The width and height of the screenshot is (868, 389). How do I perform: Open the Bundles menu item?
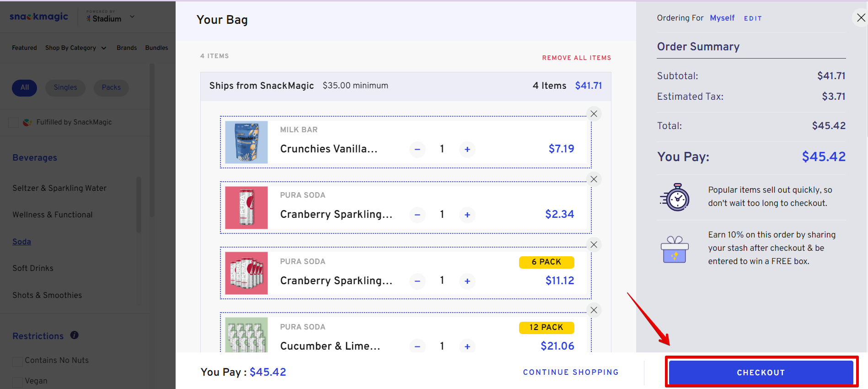point(157,48)
